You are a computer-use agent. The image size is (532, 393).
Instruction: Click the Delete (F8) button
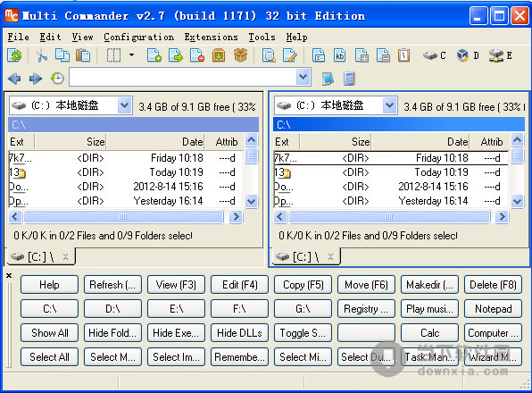click(493, 284)
